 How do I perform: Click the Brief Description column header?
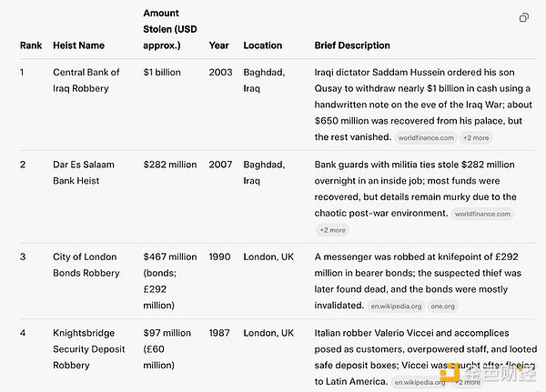352,45
